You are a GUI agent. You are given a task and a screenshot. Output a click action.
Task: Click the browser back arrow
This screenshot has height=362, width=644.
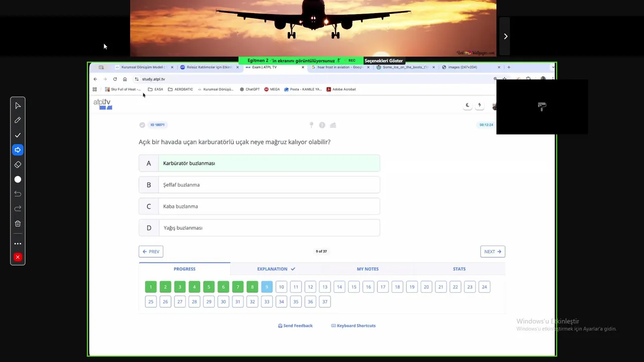95,79
